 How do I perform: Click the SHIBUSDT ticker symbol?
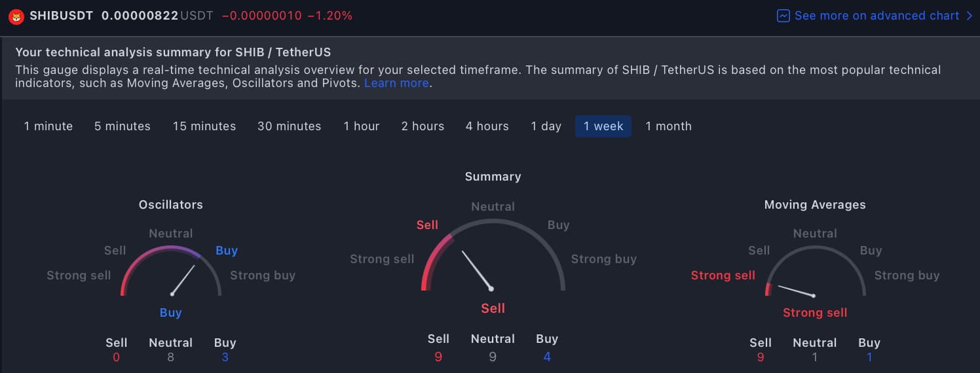point(63,16)
